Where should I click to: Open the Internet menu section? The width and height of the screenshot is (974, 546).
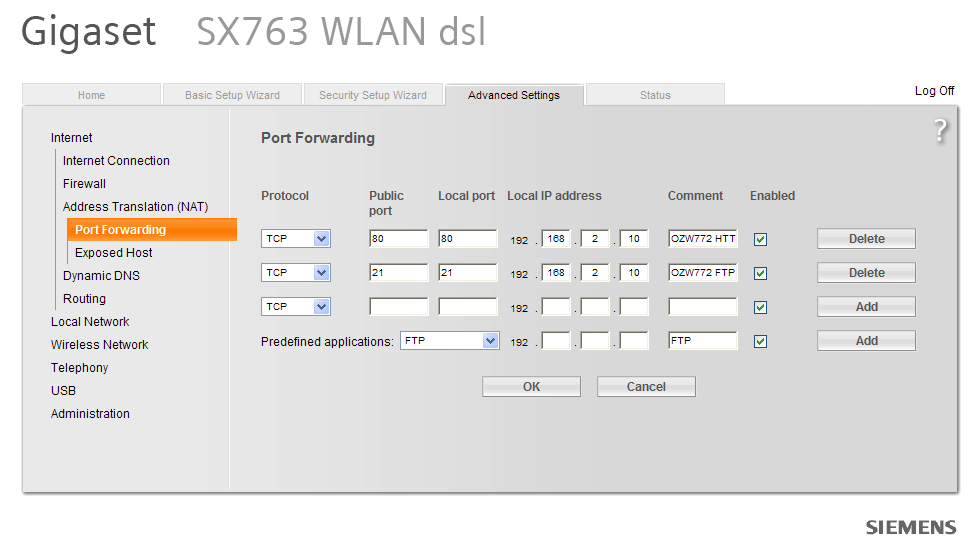(x=71, y=137)
